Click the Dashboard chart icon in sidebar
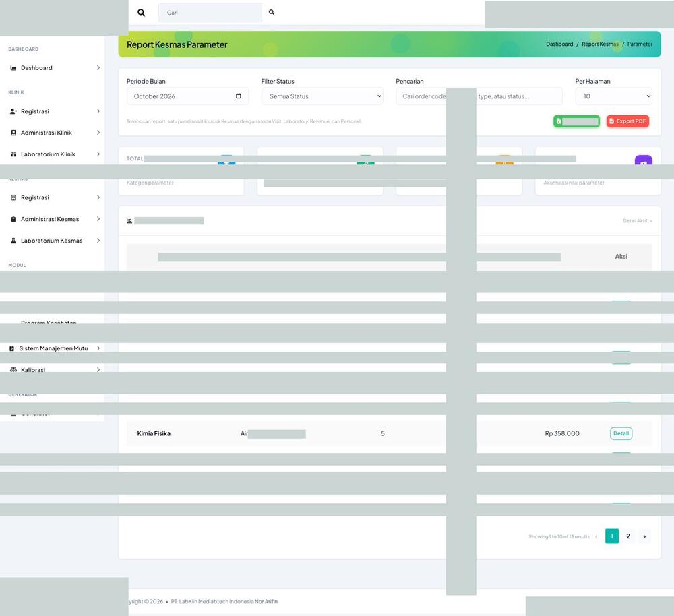Screen dimensions: 674x616 (13, 68)
